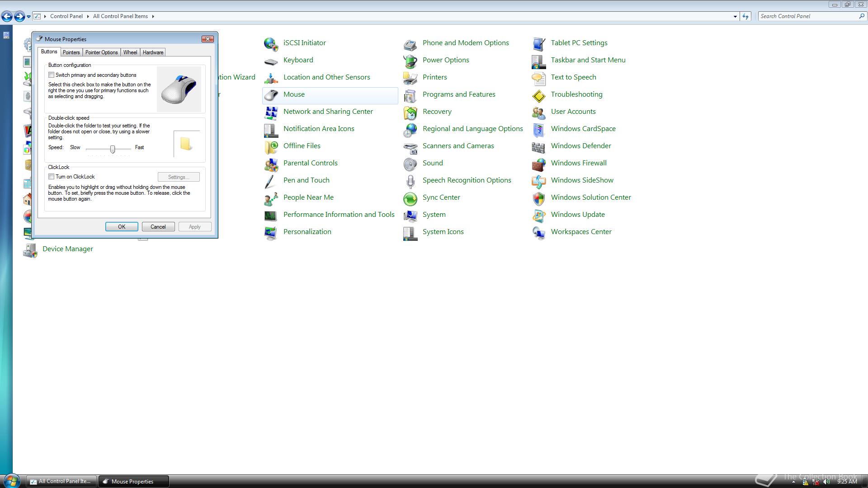Click OK in Mouse Properties
The width and height of the screenshot is (868, 488).
[x=122, y=227]
